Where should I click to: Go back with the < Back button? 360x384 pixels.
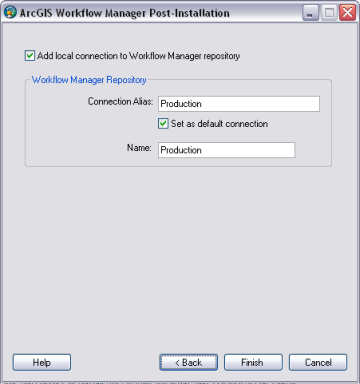[188, 362]
